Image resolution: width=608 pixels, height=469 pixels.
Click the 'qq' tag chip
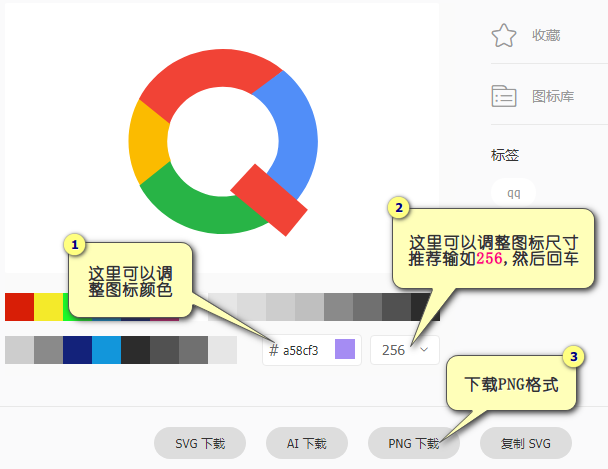(x=513, y=192)
